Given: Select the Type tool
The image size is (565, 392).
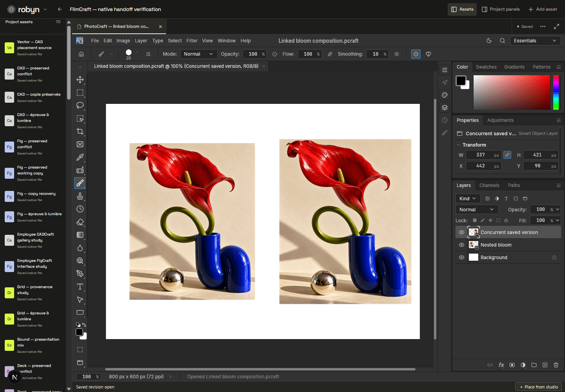Looking at the screenshot, I should pos(80,287).
